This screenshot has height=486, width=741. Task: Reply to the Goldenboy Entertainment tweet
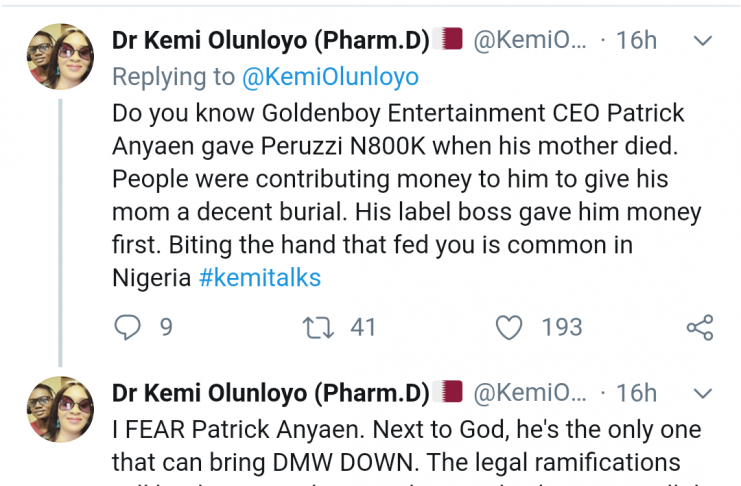[x=127, y=327]
